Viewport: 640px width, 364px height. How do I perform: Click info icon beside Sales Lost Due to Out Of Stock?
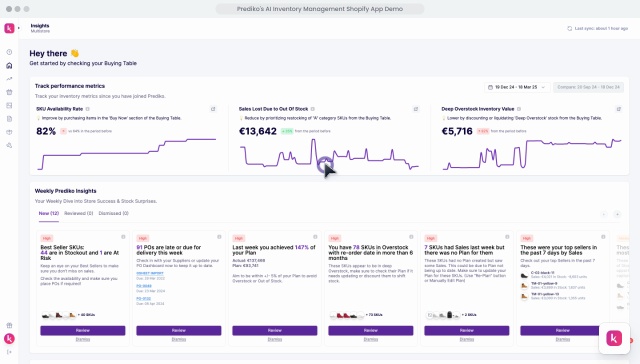point(313,109)
